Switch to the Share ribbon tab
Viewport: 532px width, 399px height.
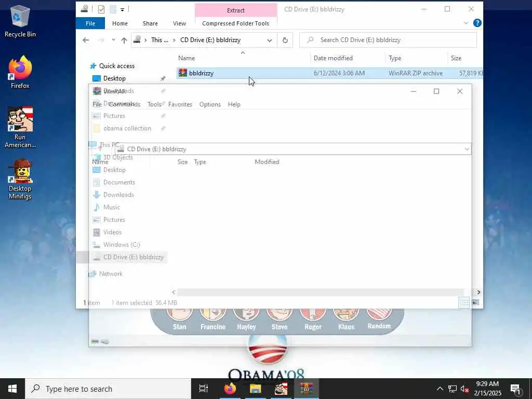pos(150,23)
